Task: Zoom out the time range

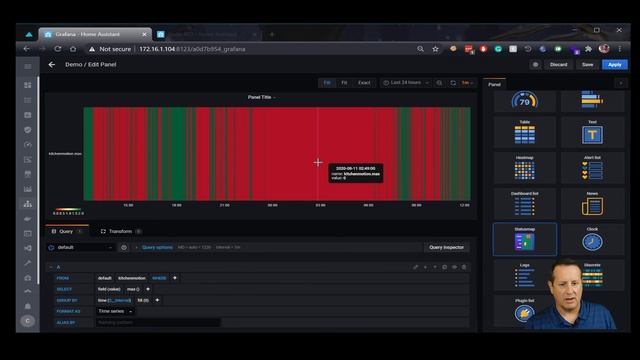Action: 439,83
